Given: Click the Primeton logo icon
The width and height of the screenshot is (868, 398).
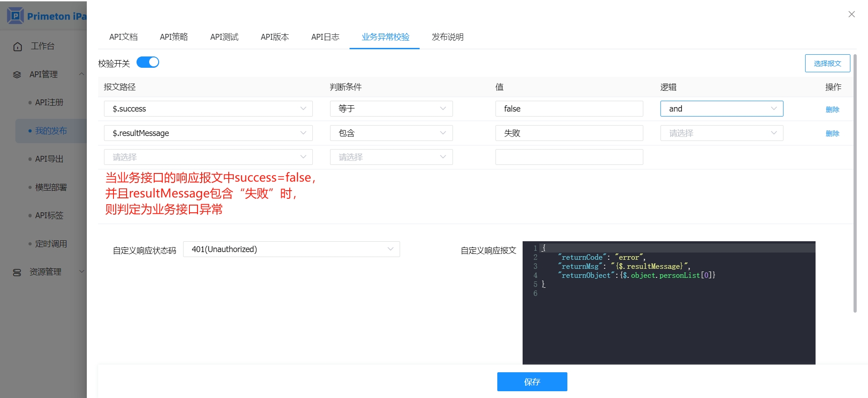Looking at the screenshot, I should (15, 16).
